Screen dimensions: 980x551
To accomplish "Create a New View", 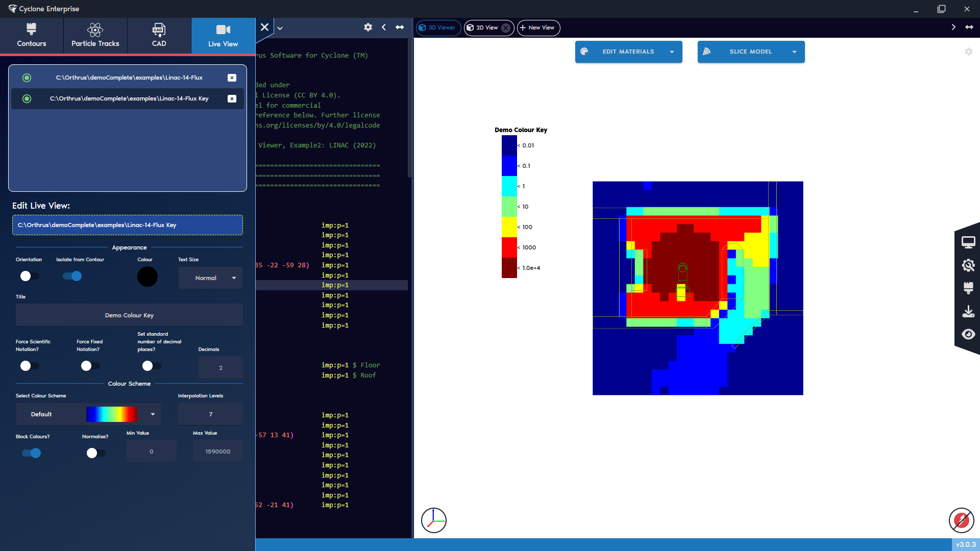I will point(538,28).
